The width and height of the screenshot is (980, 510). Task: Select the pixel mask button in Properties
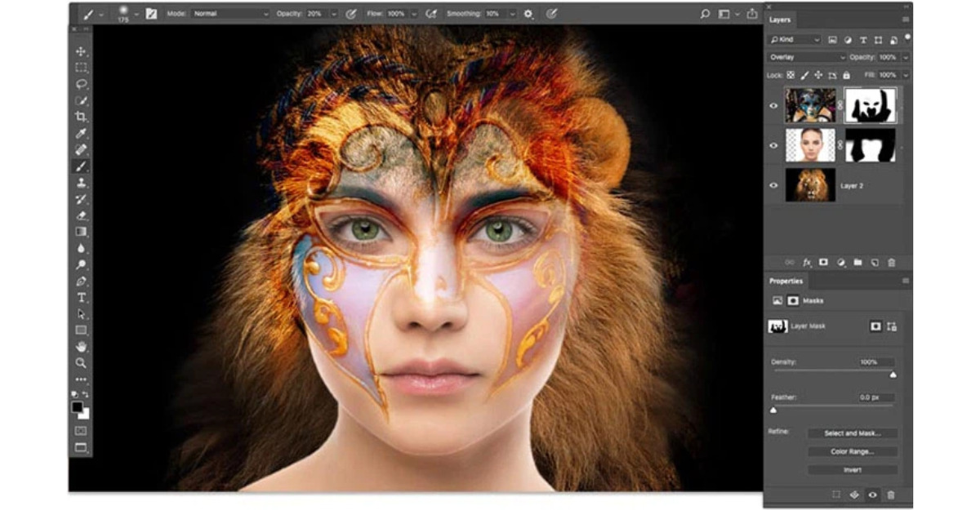tap(875, 326)
